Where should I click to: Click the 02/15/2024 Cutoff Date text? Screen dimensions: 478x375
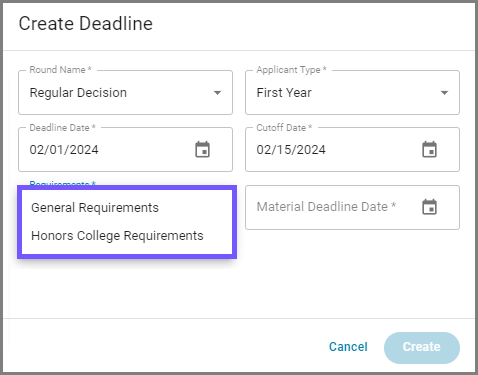pyautogui.click(x=291, y=150)
